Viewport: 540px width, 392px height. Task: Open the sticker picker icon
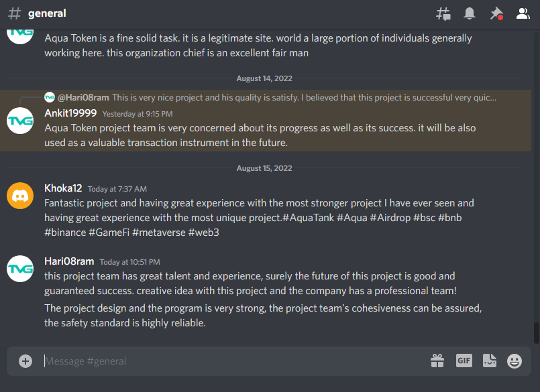pos(490,361)
